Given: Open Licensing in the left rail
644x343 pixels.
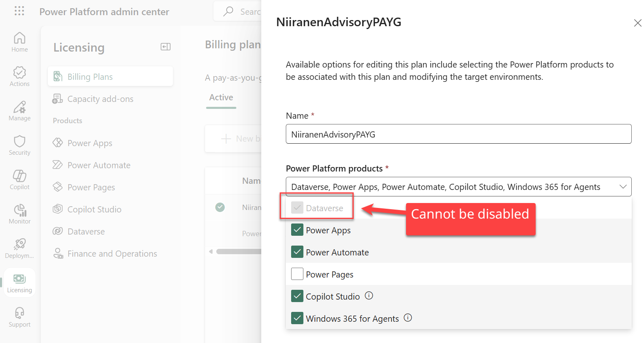Looking at the screenshot, I should pos(20,283).
